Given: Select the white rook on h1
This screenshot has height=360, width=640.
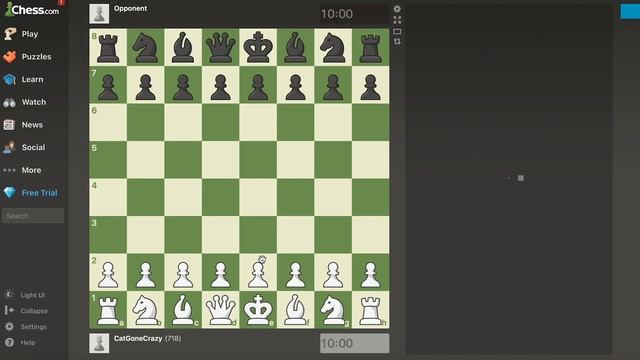Looking at the screenshot, I should pyautogui.click(x=371, y=310).
